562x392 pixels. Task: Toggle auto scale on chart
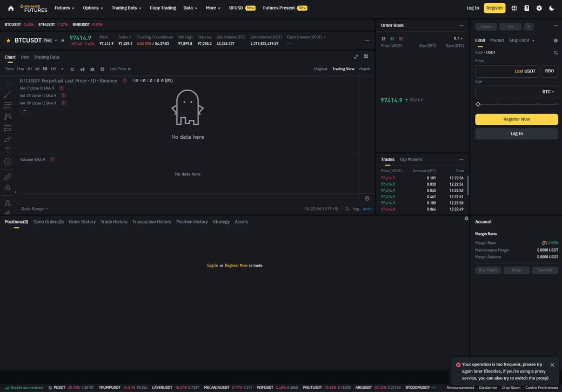pyautogui.click(x=367, y=209)
